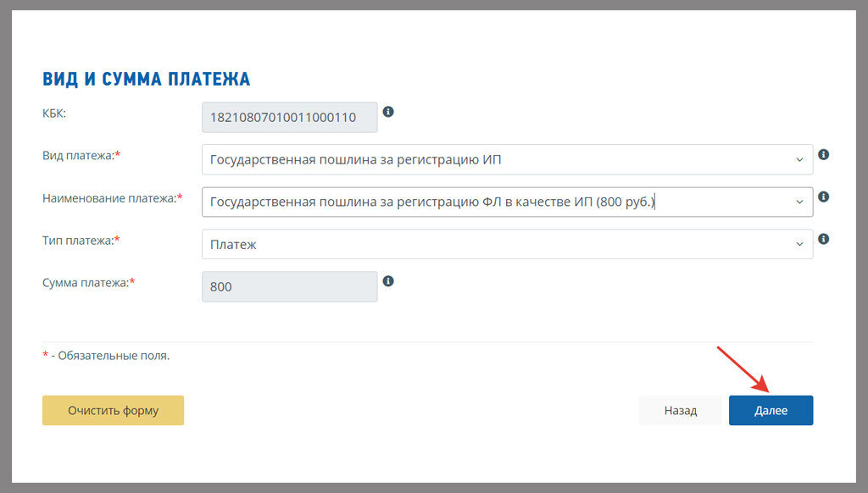This screenshot has width=868, height=493.
Task: Go back with the Назад button
Action: tap(681, 411)
